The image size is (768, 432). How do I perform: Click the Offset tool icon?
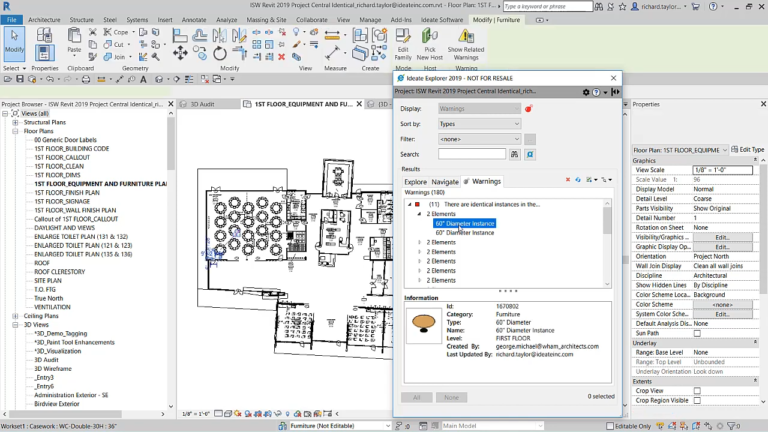point(199,36)
